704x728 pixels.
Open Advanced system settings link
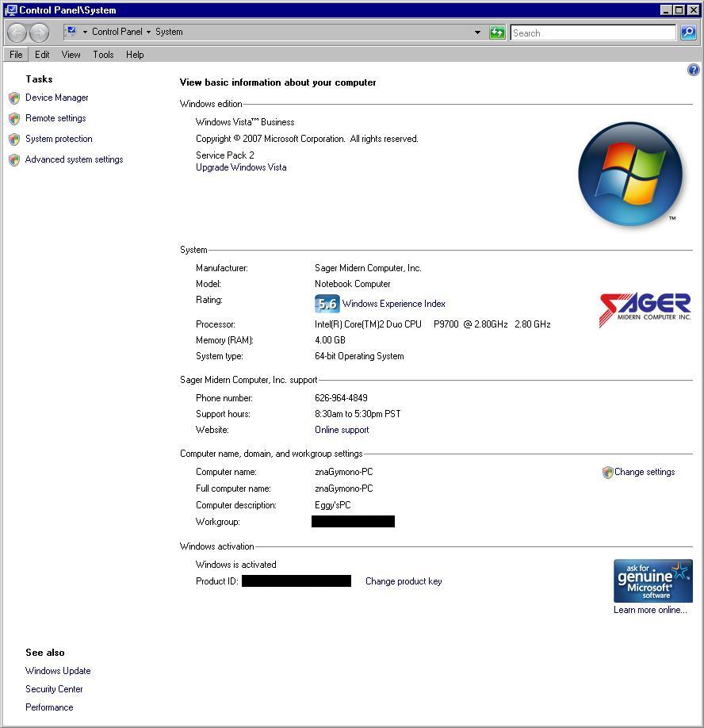pyautogui.click(x=75, y=159)
